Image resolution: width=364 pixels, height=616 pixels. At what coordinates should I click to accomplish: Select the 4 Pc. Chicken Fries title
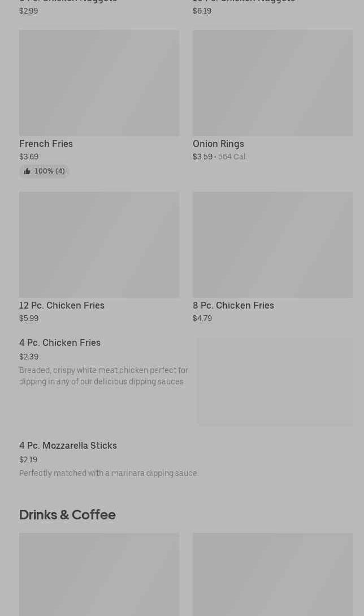tap(60, 343)
